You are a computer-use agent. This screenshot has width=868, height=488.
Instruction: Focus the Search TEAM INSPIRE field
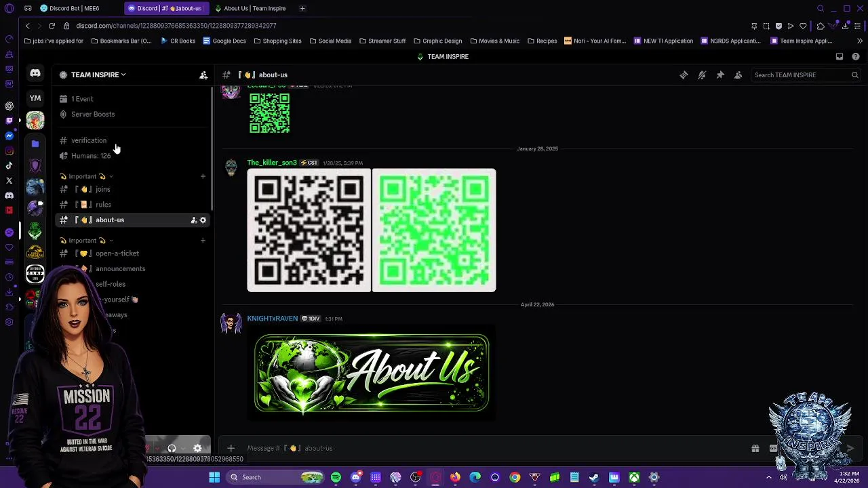click(x=806, y=75)
